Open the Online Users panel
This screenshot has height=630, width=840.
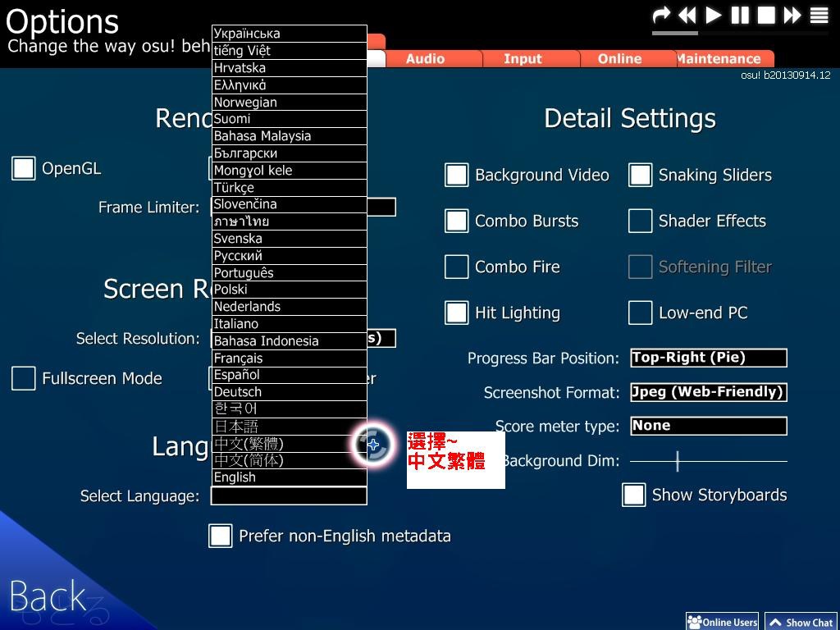(722, 622)
